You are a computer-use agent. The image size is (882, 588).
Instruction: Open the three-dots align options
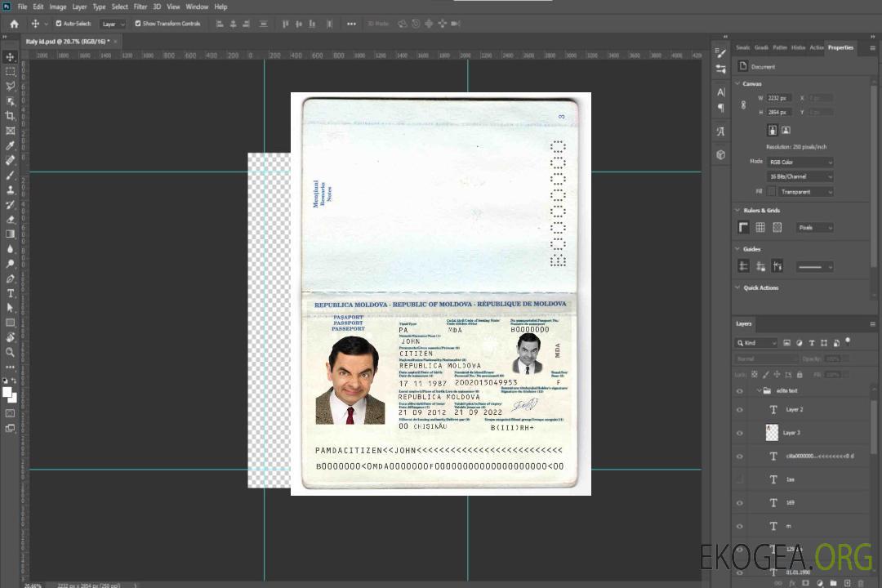point(351,24)
